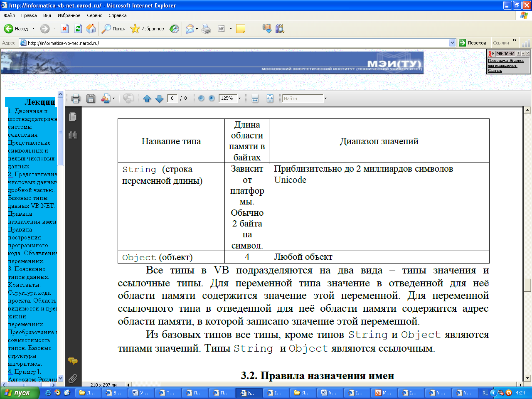
Task: Click the lectures sidebar scrollbar down arrow
Action: [60, 378]
